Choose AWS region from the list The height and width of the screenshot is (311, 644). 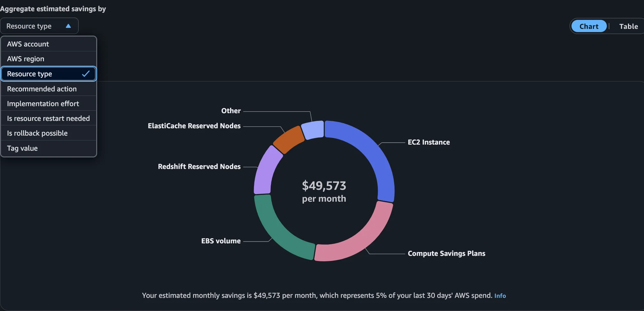(x=49, y=59)
